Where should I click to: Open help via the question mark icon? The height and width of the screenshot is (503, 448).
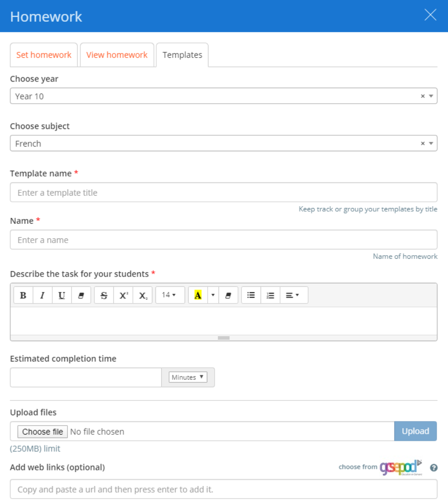tap(433, 467)
